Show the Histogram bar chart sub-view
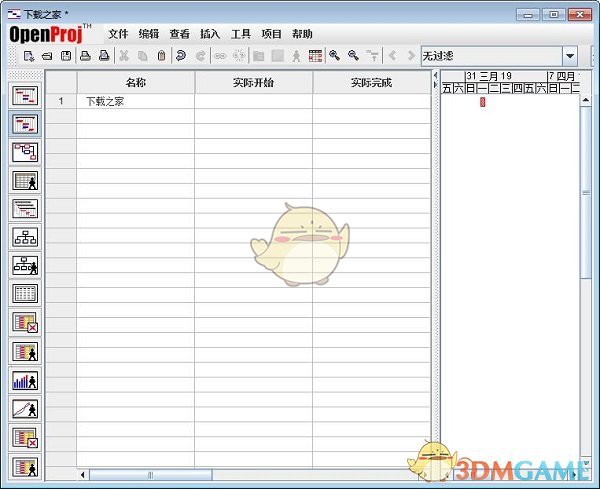This screenshot has height=489, width=600. [x=25, y=381]
